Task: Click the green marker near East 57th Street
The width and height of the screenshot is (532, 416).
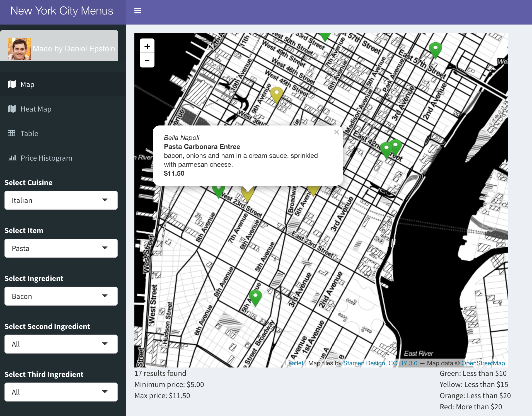Action: coord(435,50)
